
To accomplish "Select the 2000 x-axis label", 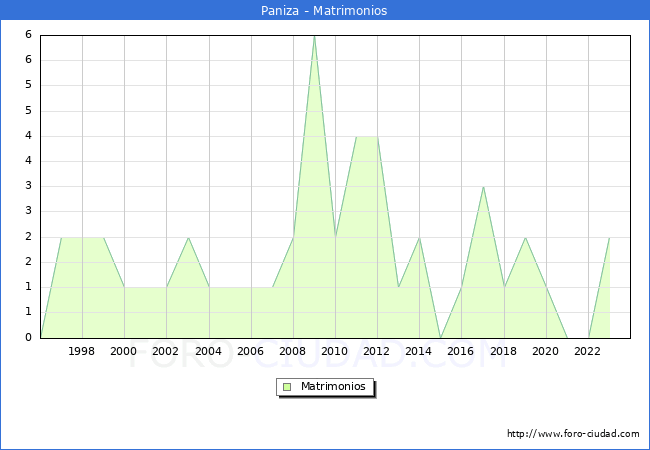I will point(124,351).
